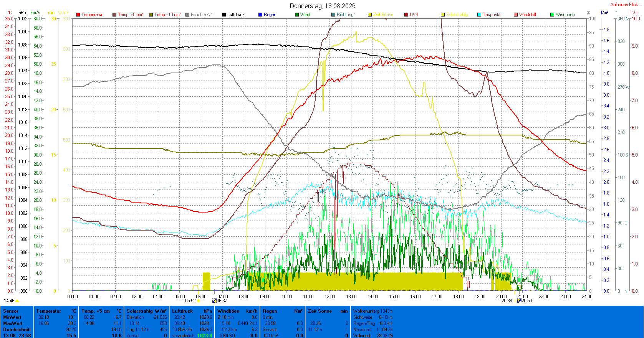The height and width of the screenshot is (338, 644).
Task: Click the Temp. +5 cm maximum '41.1'
Action: (x=118, y=323)
